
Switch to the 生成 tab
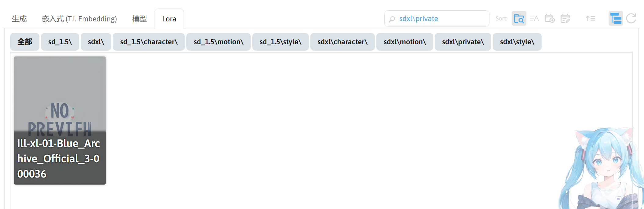click(19, 19)
